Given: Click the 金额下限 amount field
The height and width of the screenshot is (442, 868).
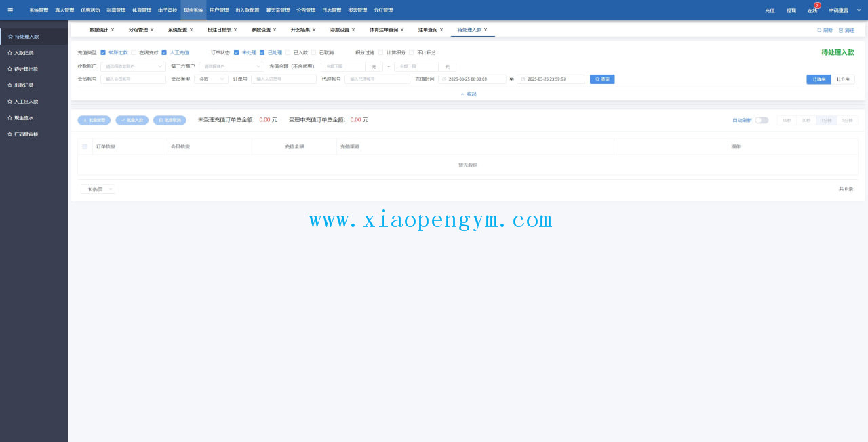Looking at the screenshot, I should [343, 66].
